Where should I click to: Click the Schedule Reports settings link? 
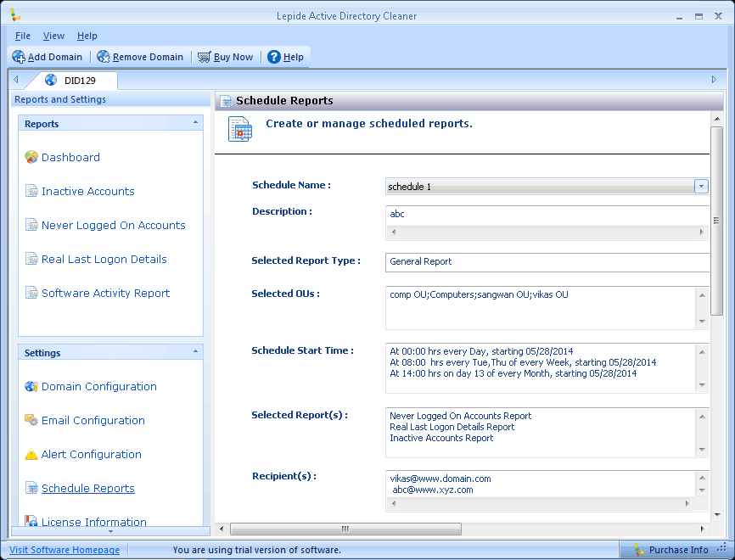pyautogui.click(x=88, y=488)
